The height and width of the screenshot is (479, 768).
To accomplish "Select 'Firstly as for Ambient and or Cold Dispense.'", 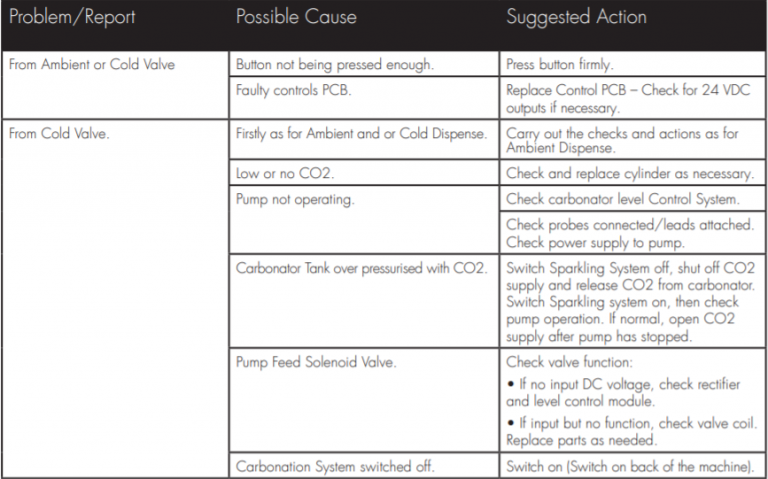I will 361,133.
